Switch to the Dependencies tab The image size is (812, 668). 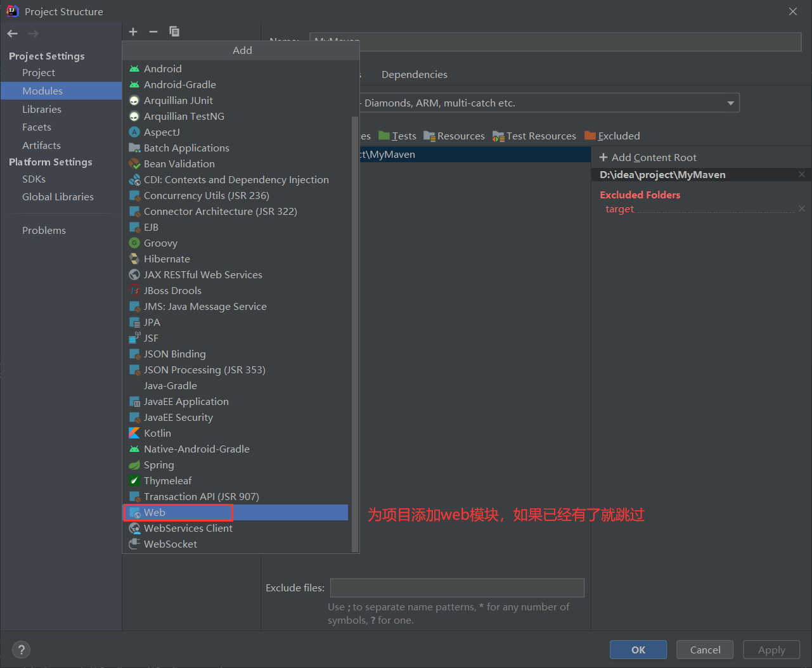click(415, 74)
